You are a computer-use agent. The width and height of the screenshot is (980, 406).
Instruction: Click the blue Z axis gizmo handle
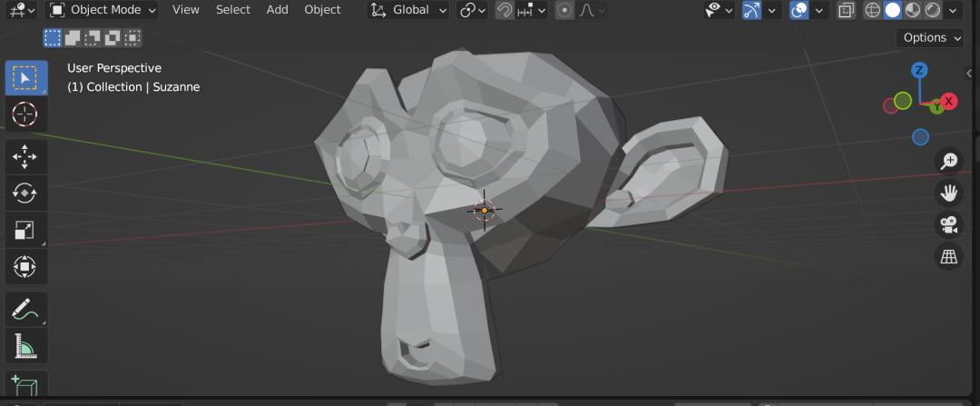[x=919, y=71]
